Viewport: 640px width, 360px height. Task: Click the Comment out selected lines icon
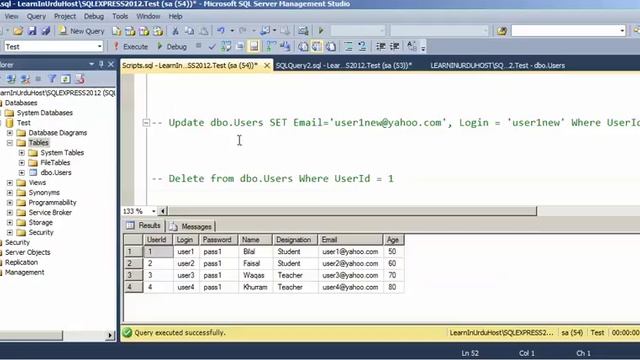(348, 47)
